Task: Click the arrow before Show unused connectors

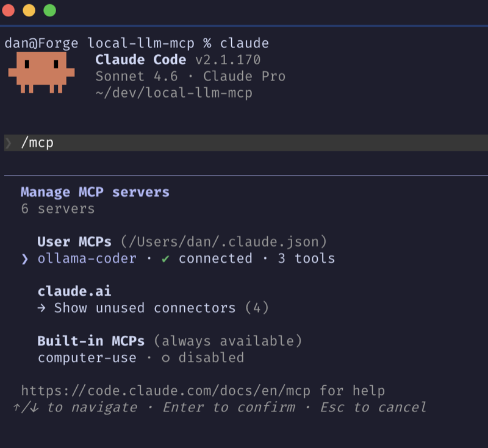Action: coord(41,308)
